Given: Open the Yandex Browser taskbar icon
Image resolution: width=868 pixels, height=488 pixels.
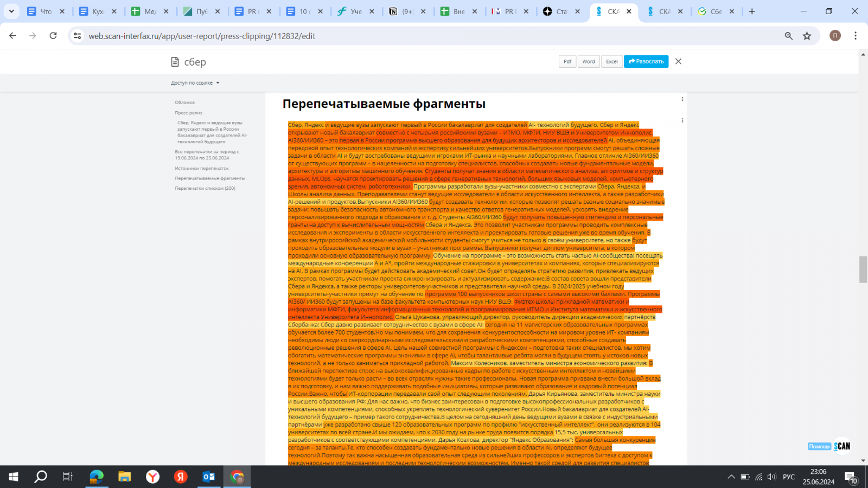Looking at the screenshot, I should pos(153,477).
